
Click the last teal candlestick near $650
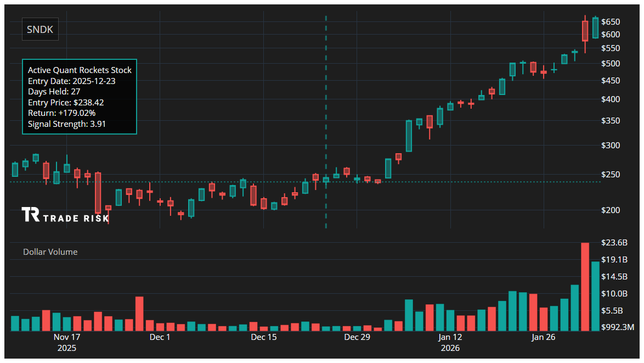596,27
